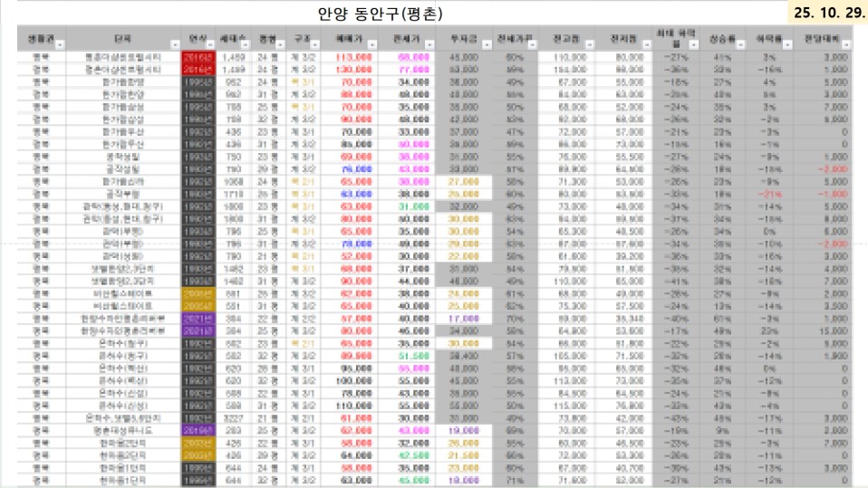Select the 3227 household count cell
Viewport: 868px width, 488px height.
(233, 418)
